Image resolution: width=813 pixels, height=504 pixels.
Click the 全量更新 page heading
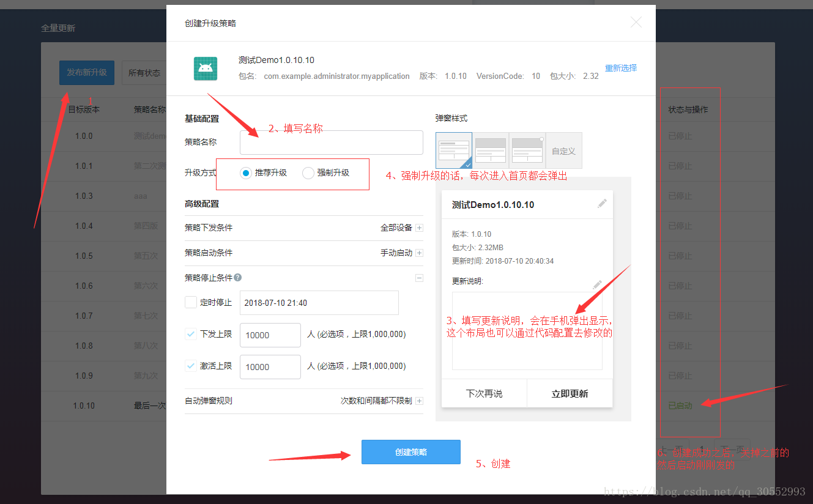tap(58, 28)
